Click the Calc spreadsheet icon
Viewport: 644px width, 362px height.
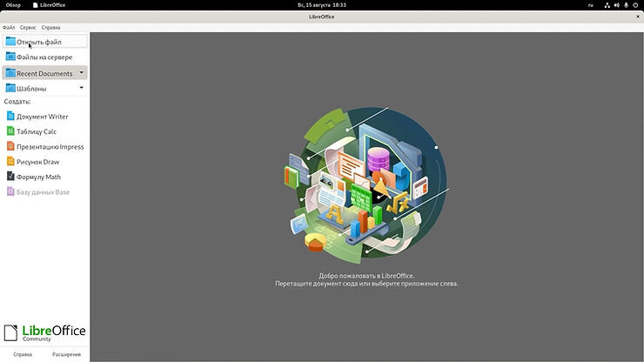pos(10,131)
